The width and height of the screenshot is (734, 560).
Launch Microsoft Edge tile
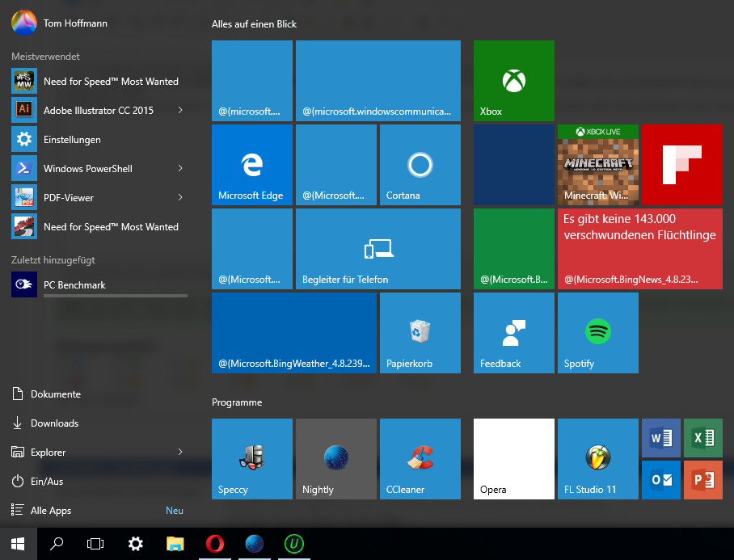pyautogui.click(x=252, y=165)
